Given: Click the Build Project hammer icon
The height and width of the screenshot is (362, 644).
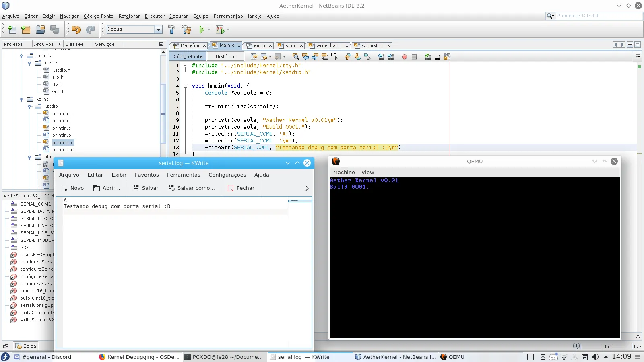Looking at the screenshot, I should click(x=171, y=29).
